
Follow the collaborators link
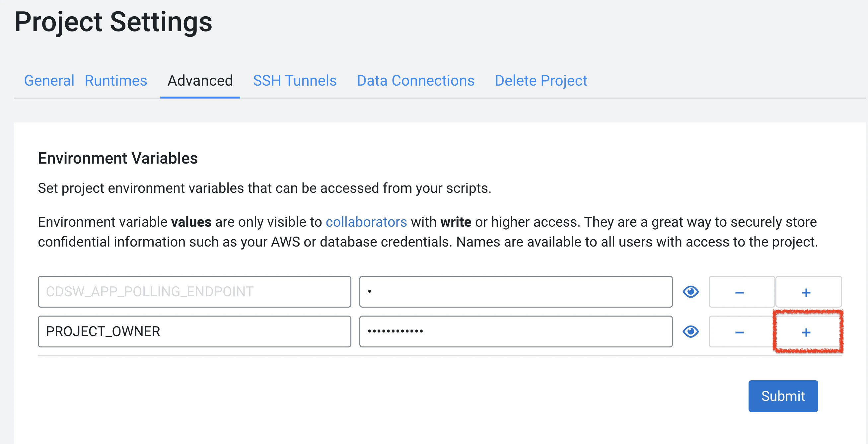click(x=366, y=222)
